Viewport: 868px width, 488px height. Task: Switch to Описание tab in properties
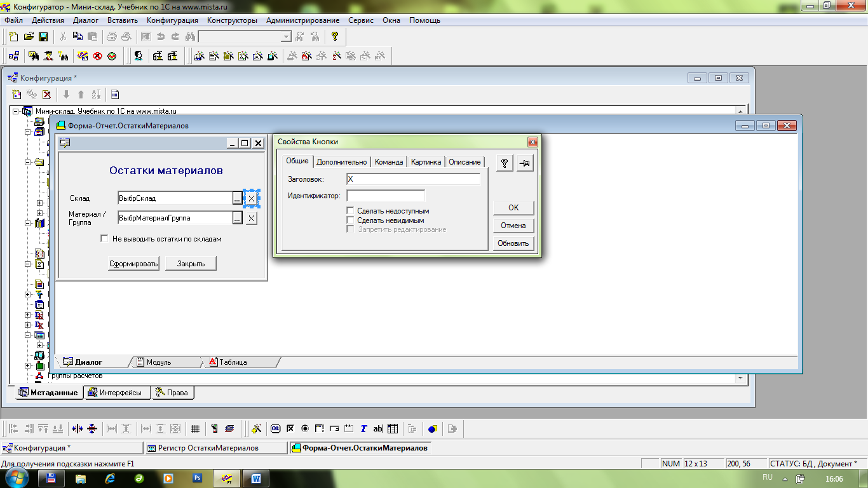tap(465, 162)
